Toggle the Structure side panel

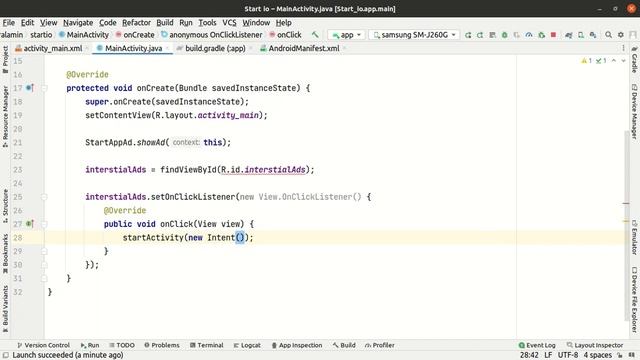5,206
